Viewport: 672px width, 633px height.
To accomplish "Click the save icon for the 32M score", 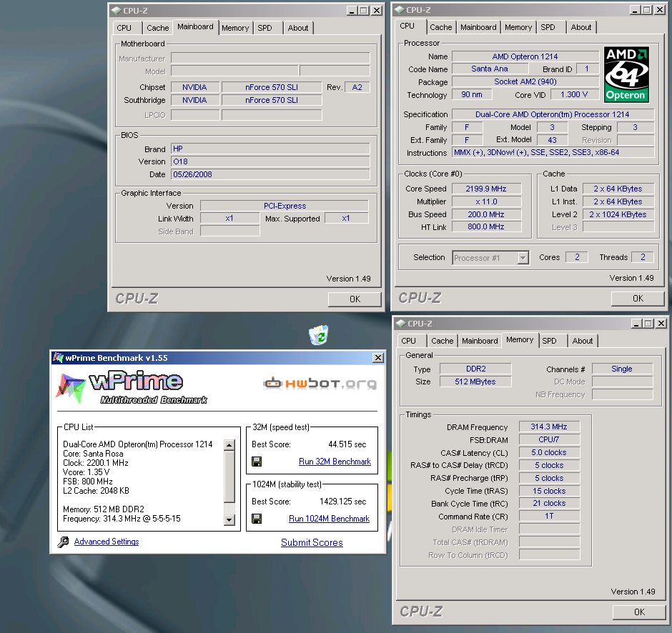I will click(x=257, y=462).
